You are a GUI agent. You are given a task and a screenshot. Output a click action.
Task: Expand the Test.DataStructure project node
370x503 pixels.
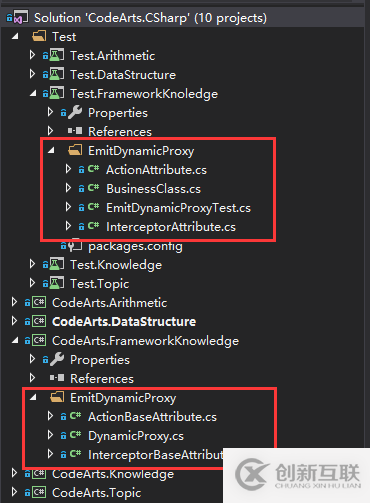[x=32, y=74]
